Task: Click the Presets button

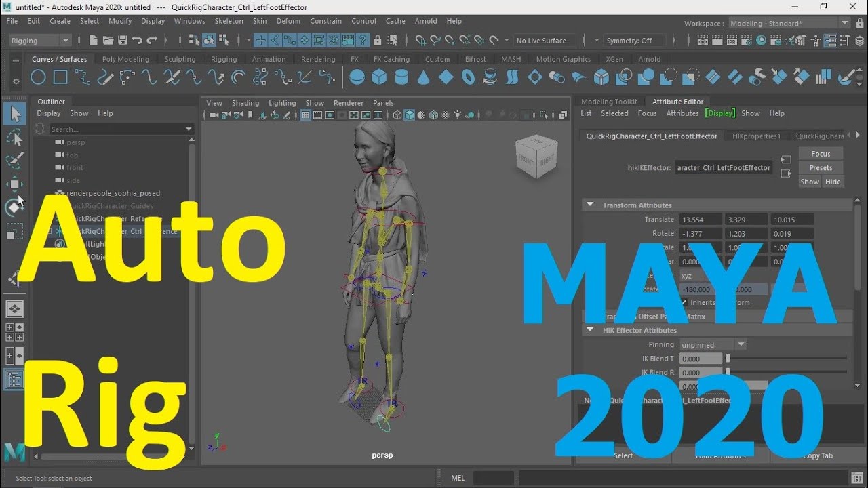Action: (x=821, y=167)
